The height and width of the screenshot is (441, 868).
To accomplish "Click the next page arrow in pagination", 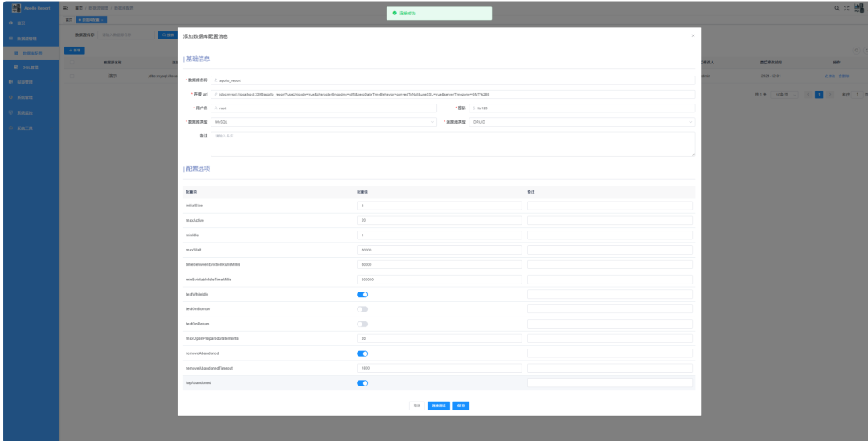I will pyautogui.click(x=829, y=95).
